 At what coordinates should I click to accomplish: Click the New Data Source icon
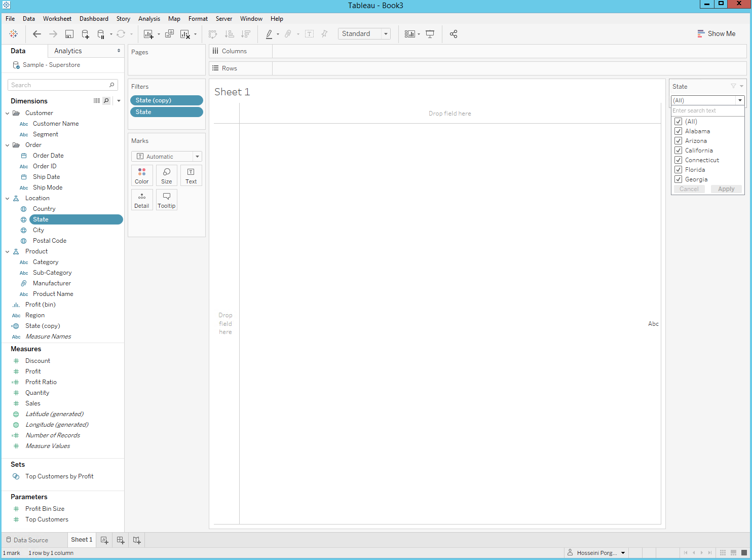pyautogui.click(x=85, y=34)
